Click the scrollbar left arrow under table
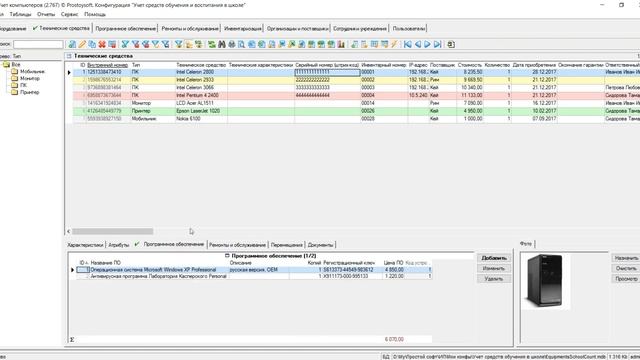The image size is (640, 360). coord(69,231)
